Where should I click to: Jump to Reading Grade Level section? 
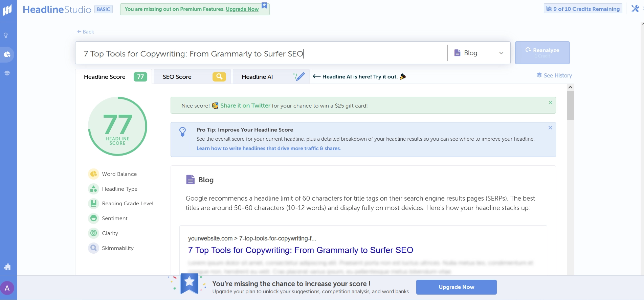click(128, 203)
